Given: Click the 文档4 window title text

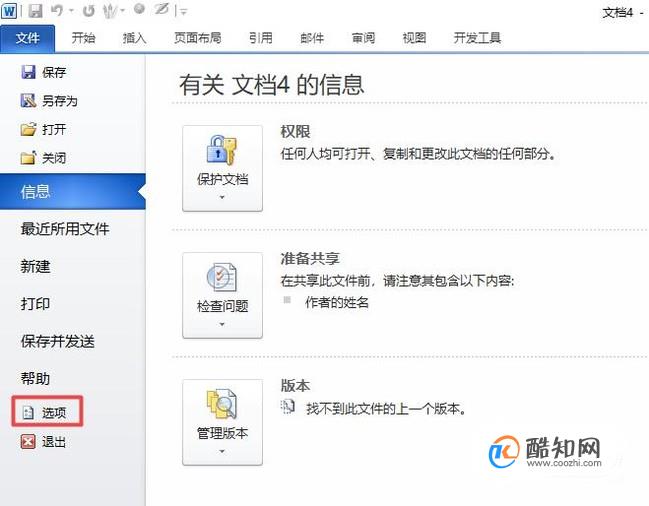Looking at the screenshot, I should (x=618, y=13).
